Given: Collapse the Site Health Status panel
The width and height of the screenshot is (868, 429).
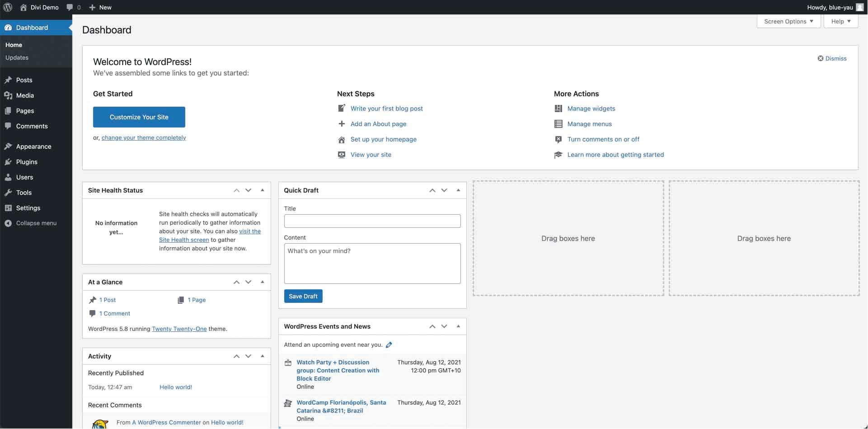Looking at the screenshot, I should coord(263,190).
